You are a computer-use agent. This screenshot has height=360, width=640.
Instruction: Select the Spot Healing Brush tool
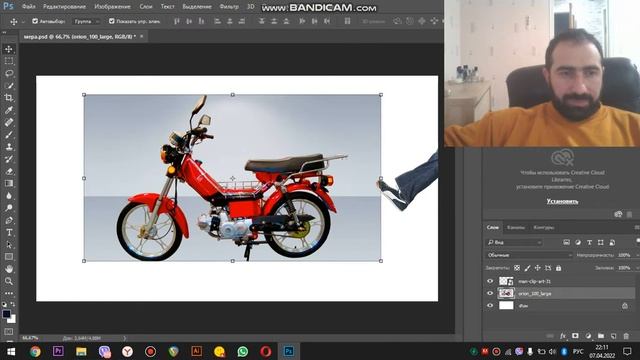[x=9, y=122]
